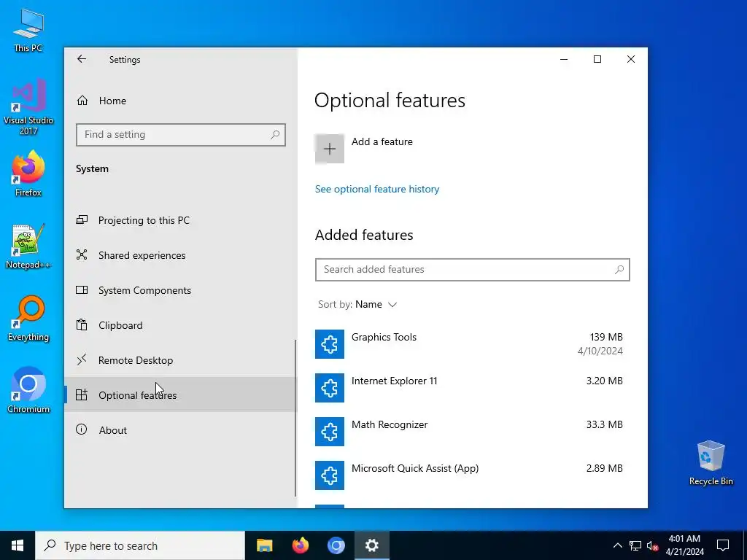747x560 pixels.
Task: Launch Chromium from the taskbar
Action: tap(336, 545)
